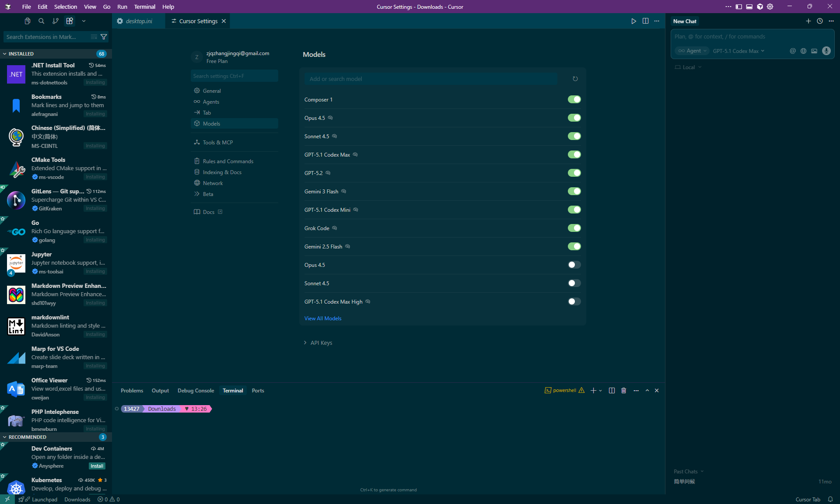This screenshot has height=504, width=840.
Task: Switch to the Debug Console tab
Action: point(196,390)
